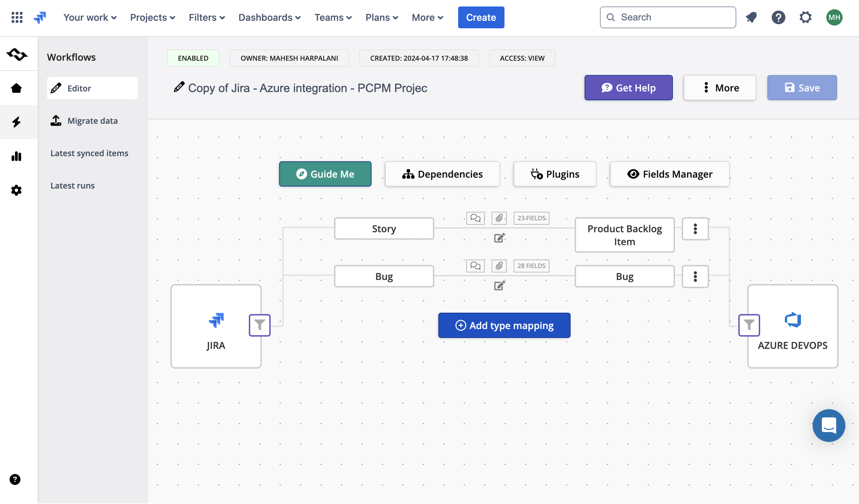Click Add type mapping
This screenshot has width=859, height=504.
click(504, 325)
